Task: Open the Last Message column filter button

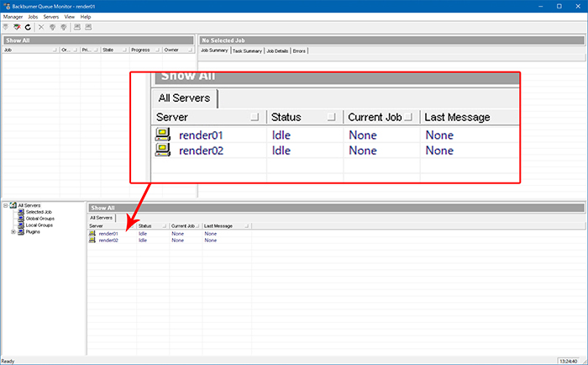Action: (x=246, y=226)
